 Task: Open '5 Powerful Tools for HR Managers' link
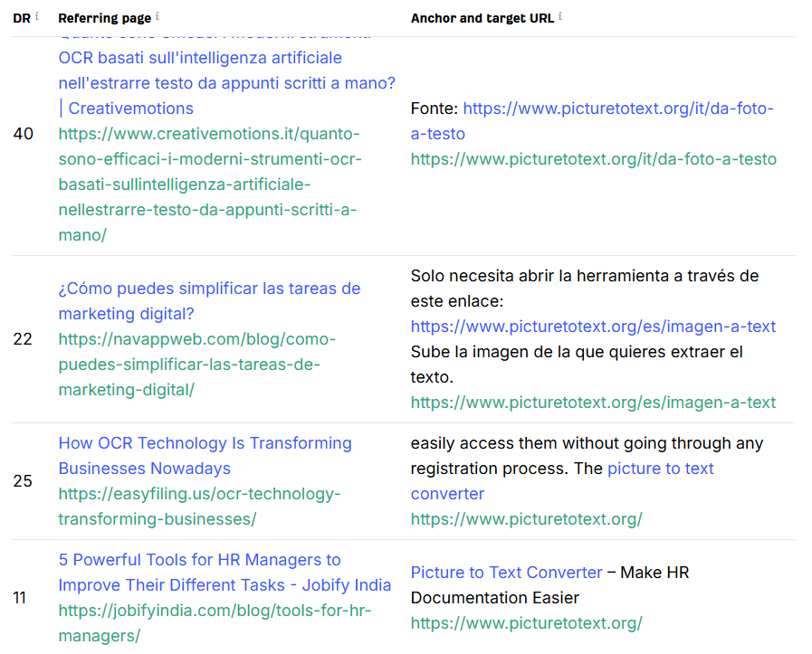click(x=224, y=572)
